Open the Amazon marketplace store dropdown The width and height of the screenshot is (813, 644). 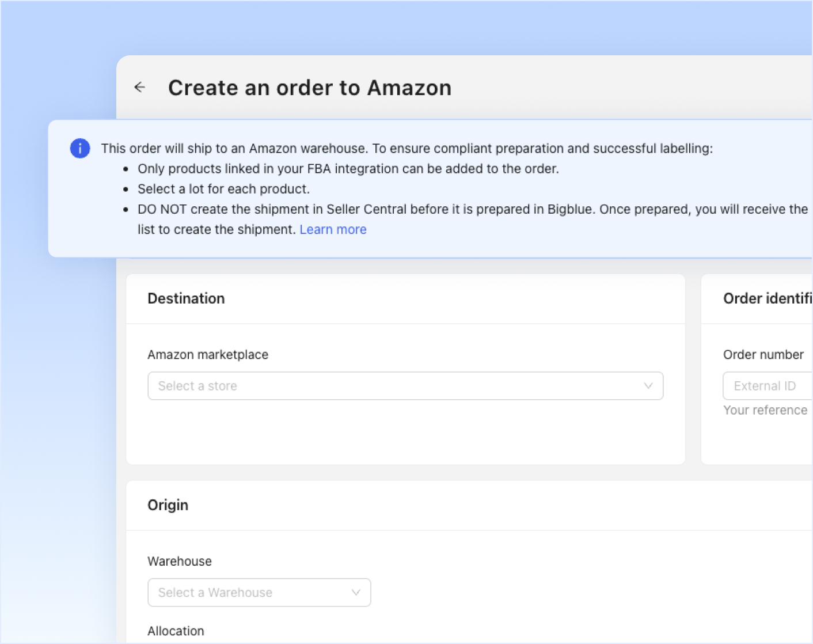[x=405, y=386]
